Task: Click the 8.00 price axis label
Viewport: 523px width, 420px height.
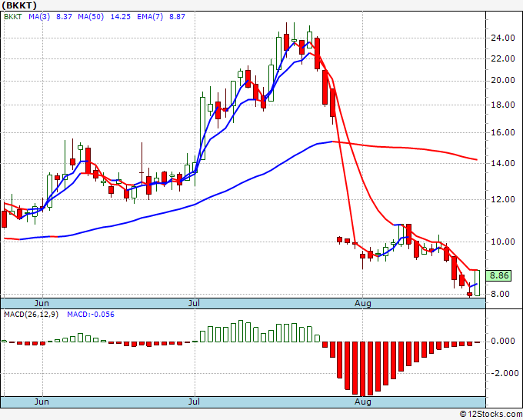Action: (x=501, y=295)
